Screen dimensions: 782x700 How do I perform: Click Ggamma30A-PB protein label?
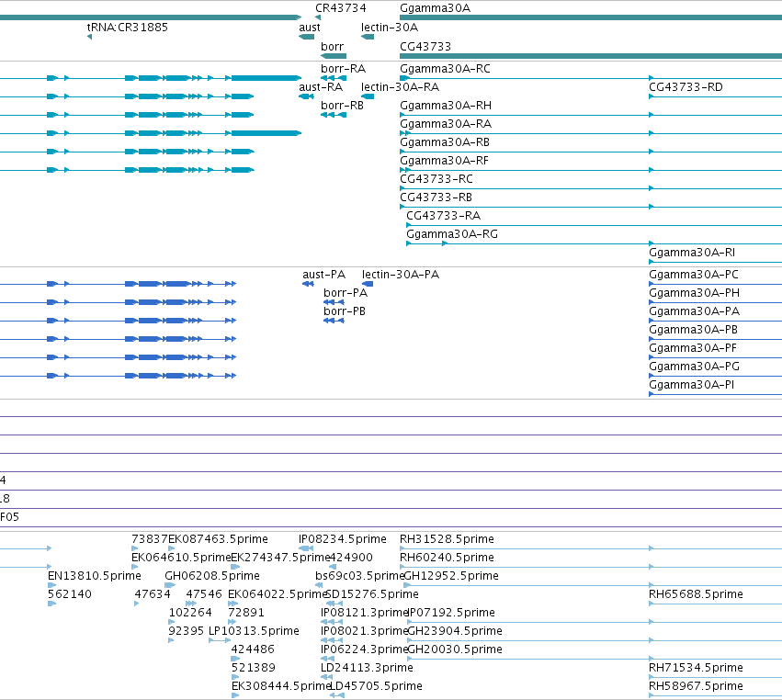[x=693, y=330]
